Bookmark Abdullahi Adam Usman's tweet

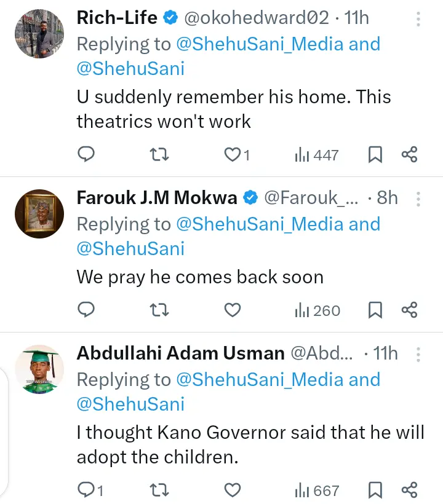(x=375, y=490)
